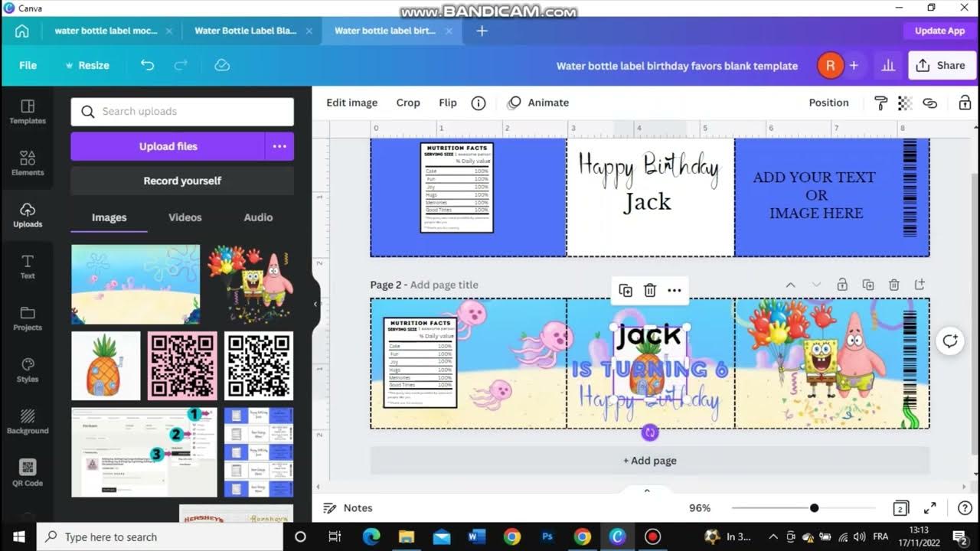Delete page 2 trash icon

click(893, 285)
